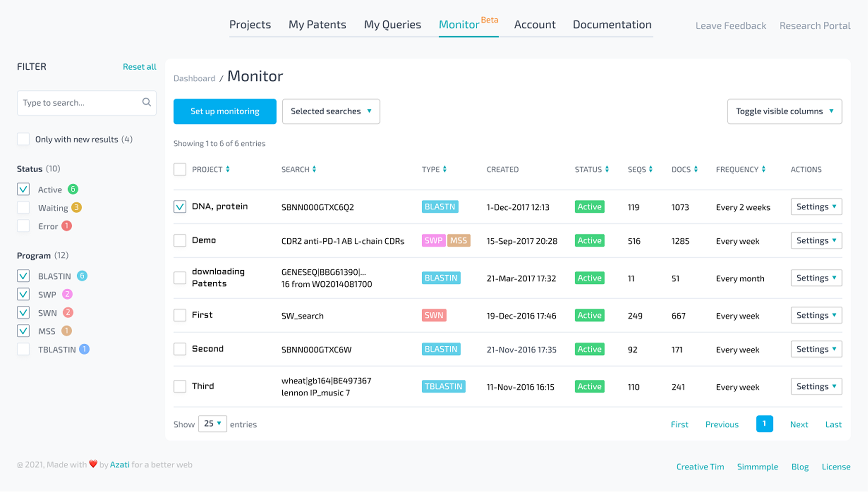This screenshot has width=868, height=492.
Task: Click the Set up monitoring button
Action: click(225, 111)
